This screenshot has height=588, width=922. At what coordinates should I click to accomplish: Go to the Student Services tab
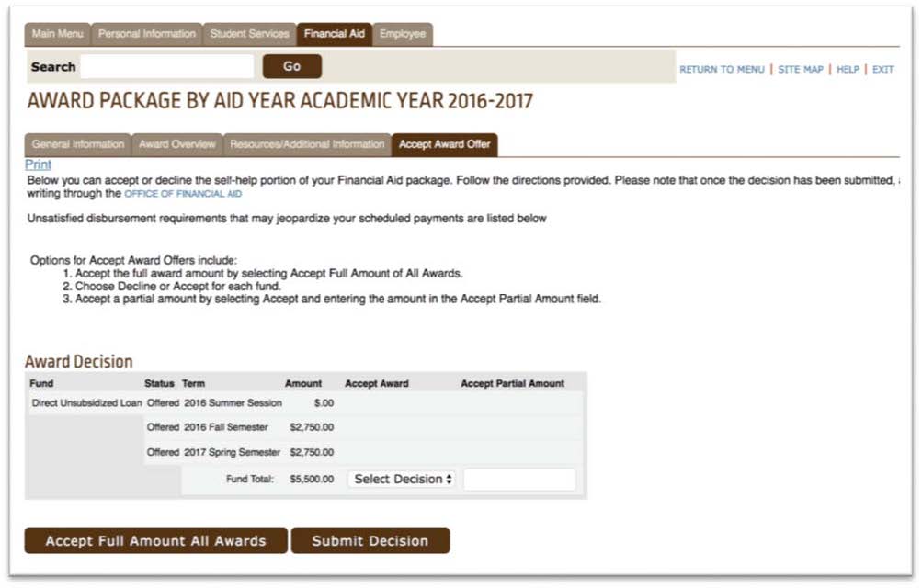249,34
